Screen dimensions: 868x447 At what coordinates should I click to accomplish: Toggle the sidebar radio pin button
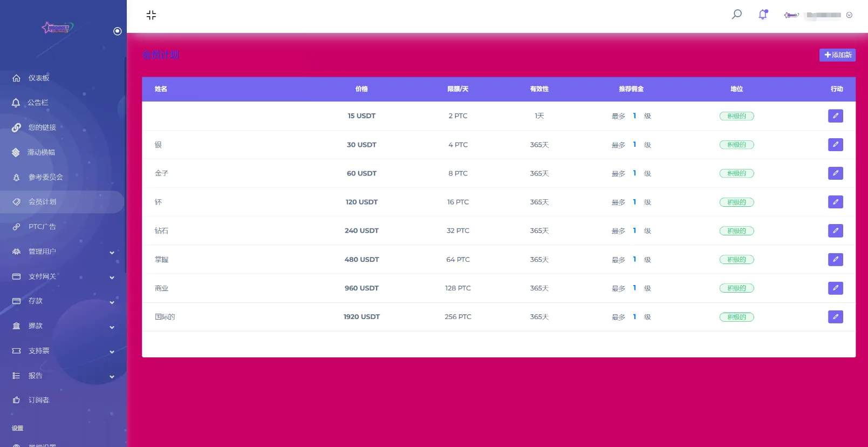tap(117, 31)
